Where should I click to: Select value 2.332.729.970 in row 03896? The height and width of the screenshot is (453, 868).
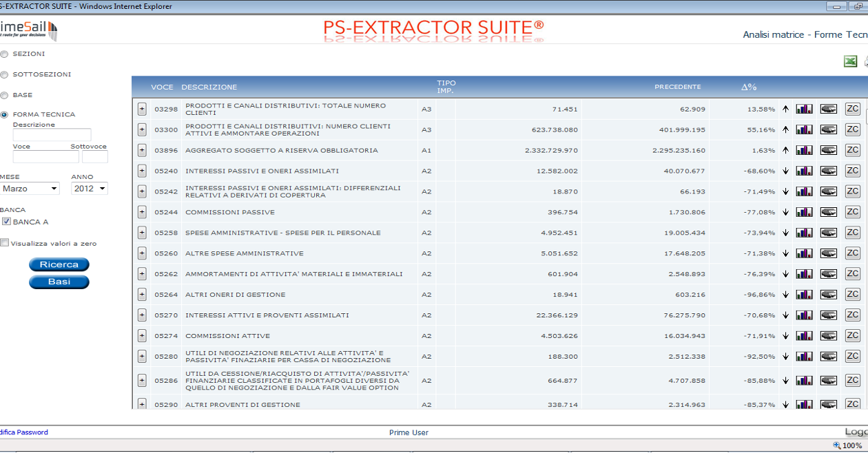pyautogui.click(x=551, y=150)
